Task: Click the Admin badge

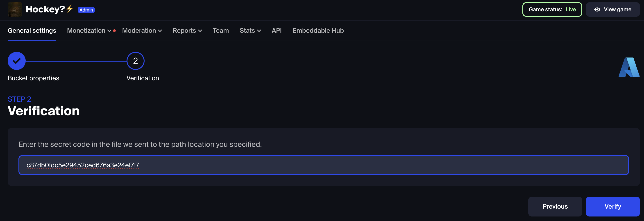Action: (86, 10)
